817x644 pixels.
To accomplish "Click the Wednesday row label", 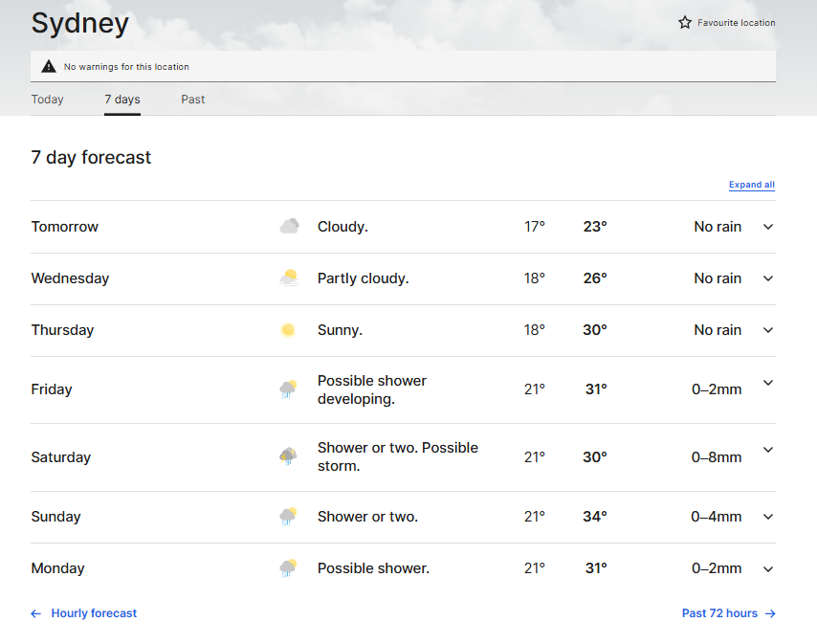I will 71,278.
